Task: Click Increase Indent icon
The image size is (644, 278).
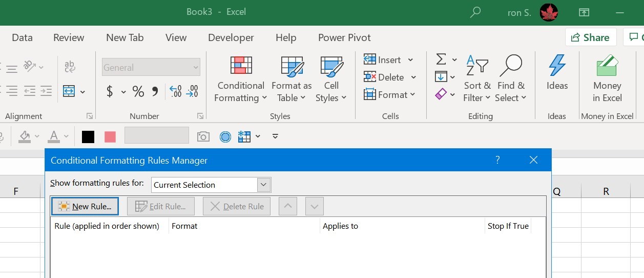Action: (x=46, y=92)
